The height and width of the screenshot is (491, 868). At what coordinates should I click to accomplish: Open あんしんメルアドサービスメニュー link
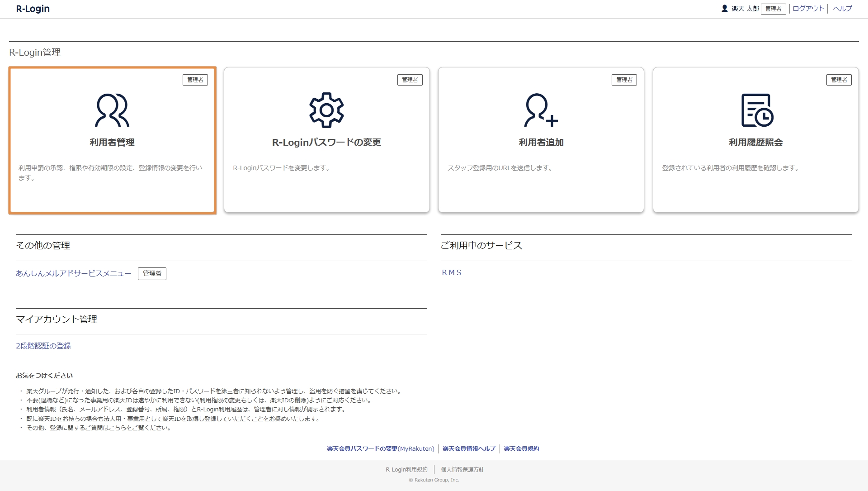click(73, 273)
